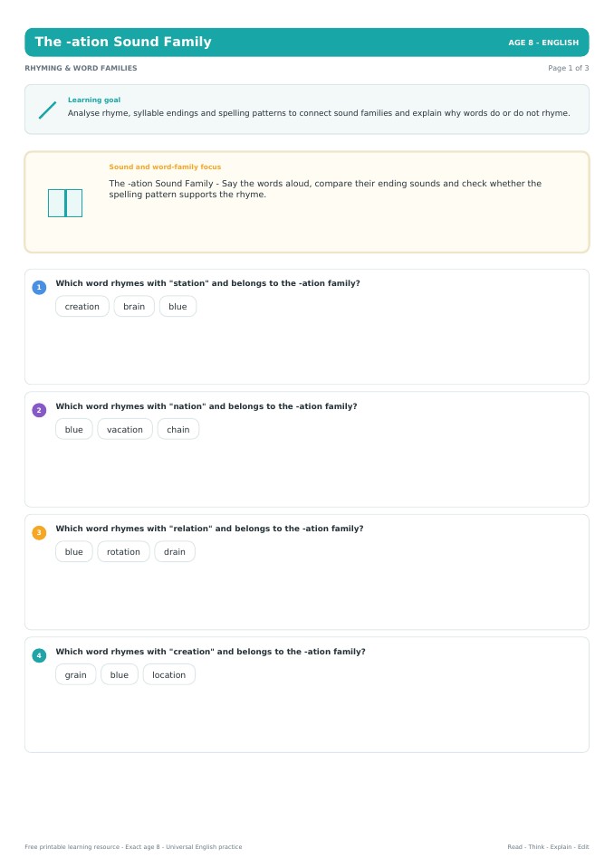Choose 'vacation' answer in question 2
The width and height of the screenshot is (614, 868).
125,429
